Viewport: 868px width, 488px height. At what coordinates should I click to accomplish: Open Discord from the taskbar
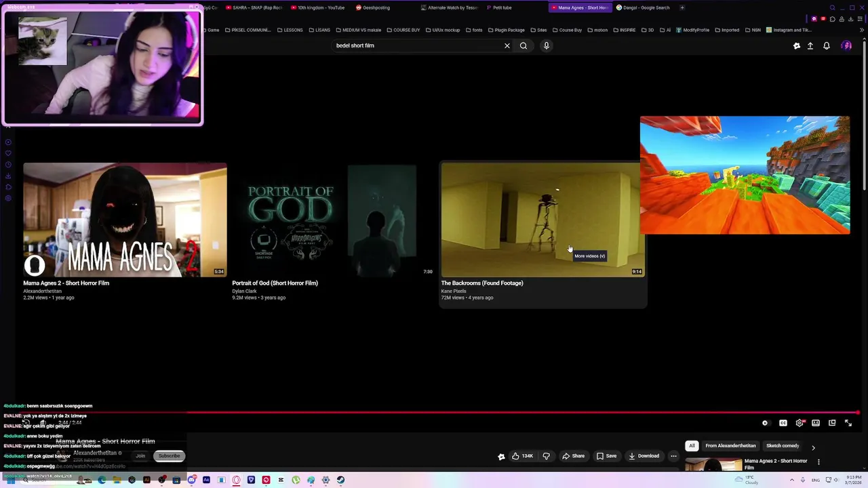(192, 480)
